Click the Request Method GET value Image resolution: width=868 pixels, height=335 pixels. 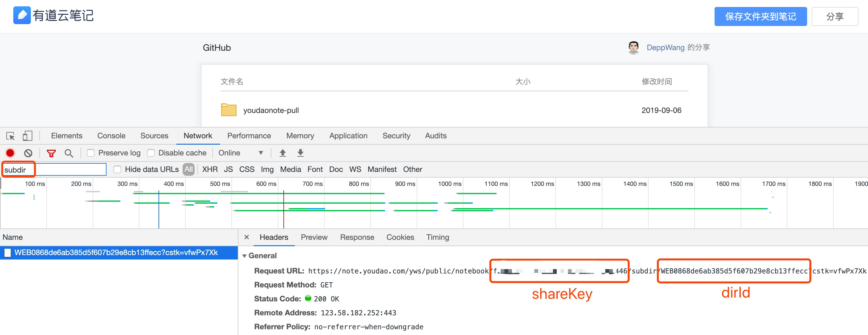point(327,285)
